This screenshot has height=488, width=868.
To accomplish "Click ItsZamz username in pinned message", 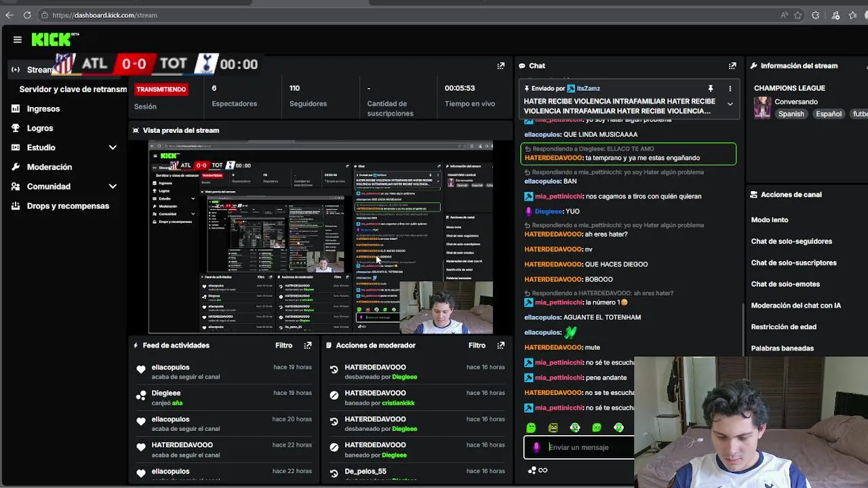I will [x=588, y=89].
